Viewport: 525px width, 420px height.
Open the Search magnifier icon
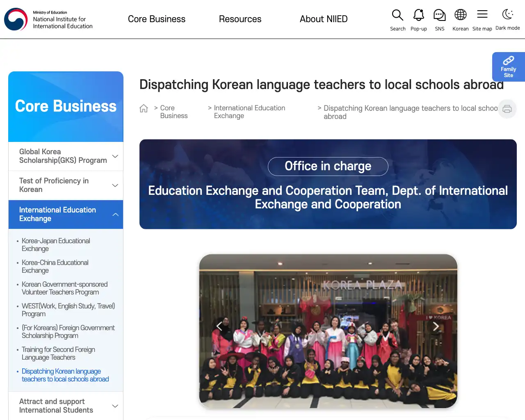(397, 15)
